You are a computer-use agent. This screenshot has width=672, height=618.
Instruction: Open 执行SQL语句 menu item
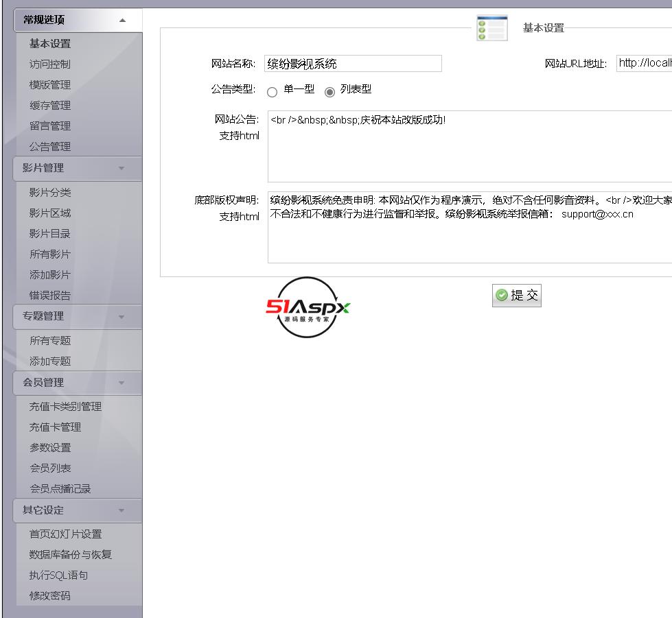(58, 575)
